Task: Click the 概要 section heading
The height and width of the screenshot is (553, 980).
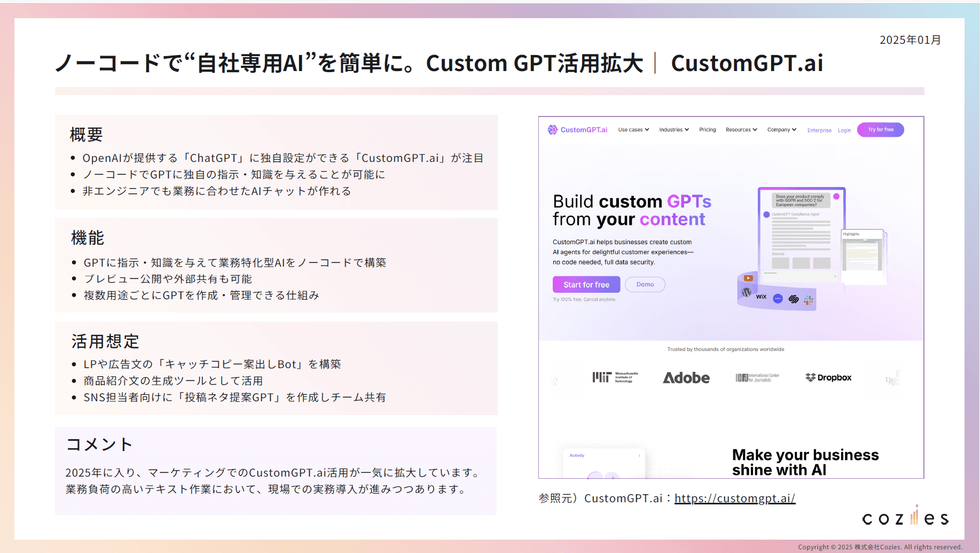Action: [86, 135]
